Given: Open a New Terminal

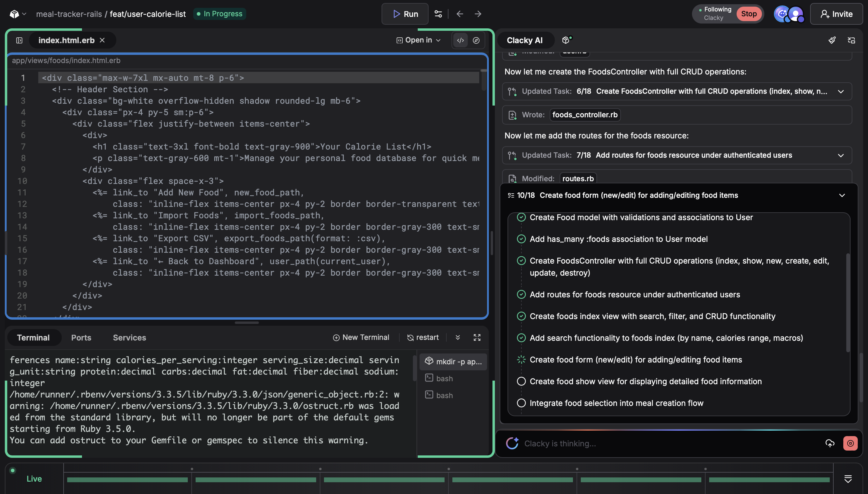Looking at the screenshot, I should pos(361,337).
